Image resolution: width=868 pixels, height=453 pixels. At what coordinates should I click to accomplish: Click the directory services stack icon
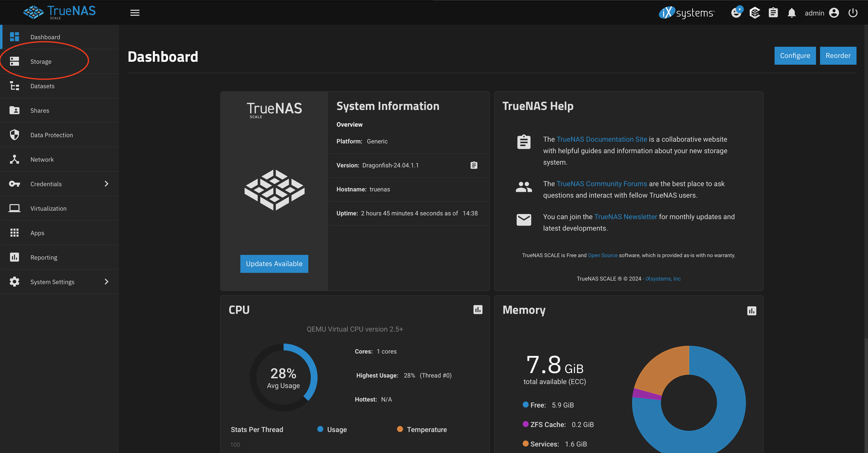(x=755, y=12)
